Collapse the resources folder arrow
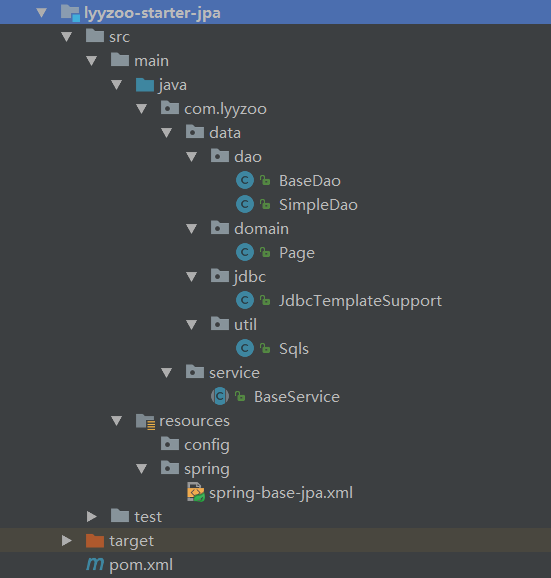 116,421
